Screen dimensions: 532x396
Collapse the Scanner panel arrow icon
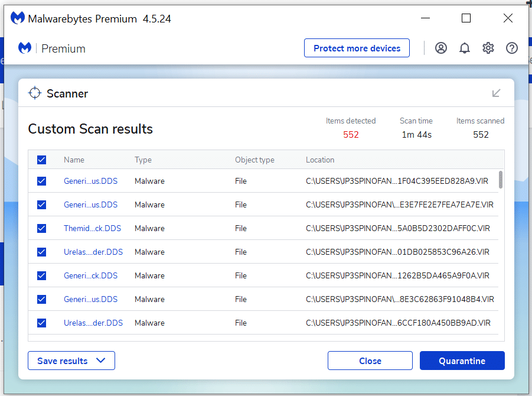click(496, 93)
